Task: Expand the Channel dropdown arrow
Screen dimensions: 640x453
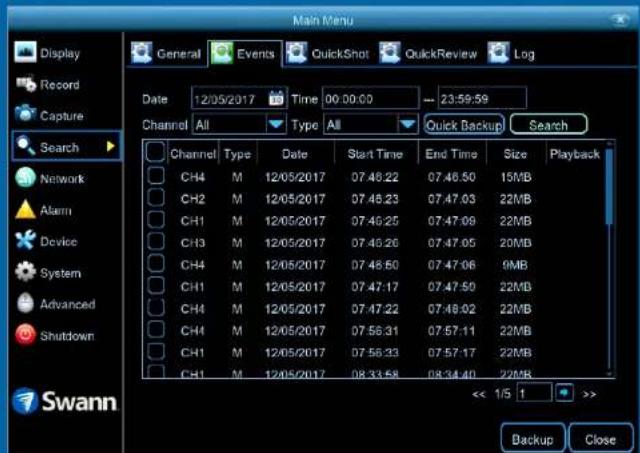Action: pyautogui.click(x=276, y=124)
